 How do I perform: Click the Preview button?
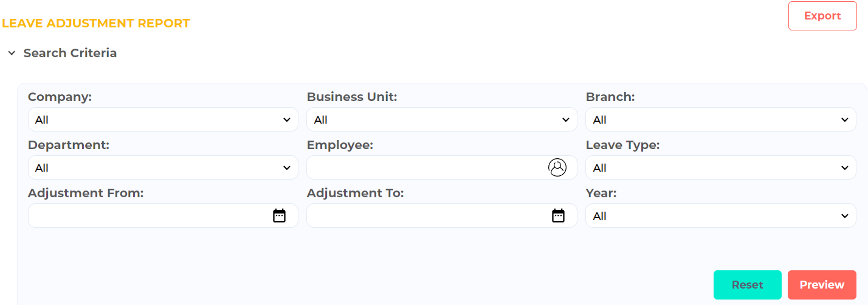822,285
